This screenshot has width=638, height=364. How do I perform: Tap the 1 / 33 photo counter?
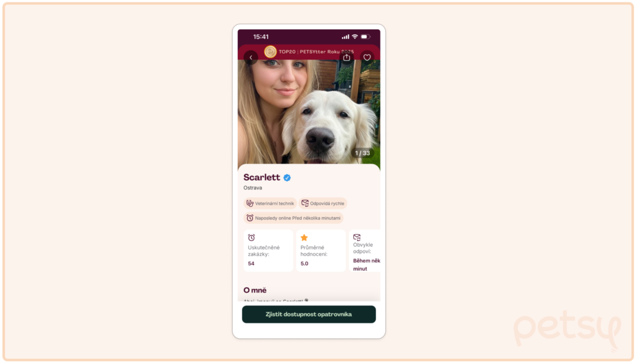(362, 153)
